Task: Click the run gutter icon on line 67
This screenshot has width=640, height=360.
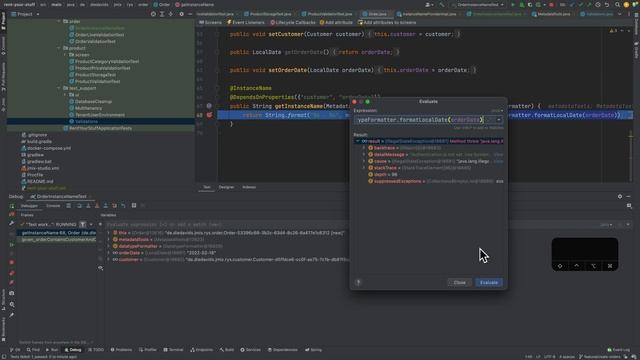Action: [209, 106]
